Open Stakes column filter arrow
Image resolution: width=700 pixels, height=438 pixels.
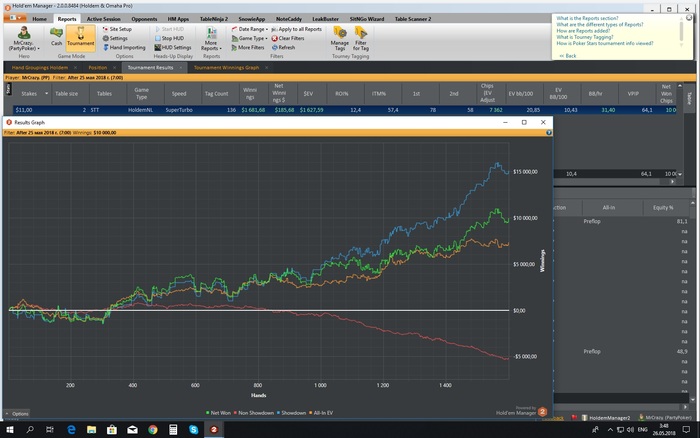click(x=46, y=93)
